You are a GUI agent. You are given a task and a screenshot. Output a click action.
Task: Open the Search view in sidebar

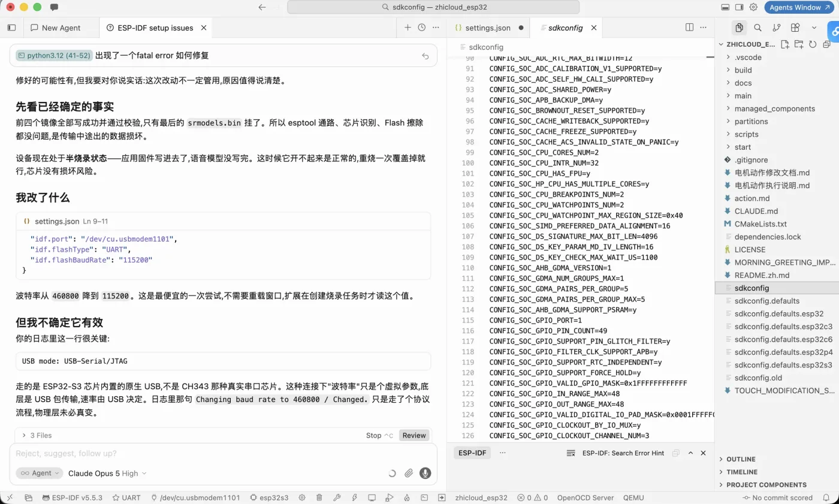pyautogui.click(x=757, y=28)
